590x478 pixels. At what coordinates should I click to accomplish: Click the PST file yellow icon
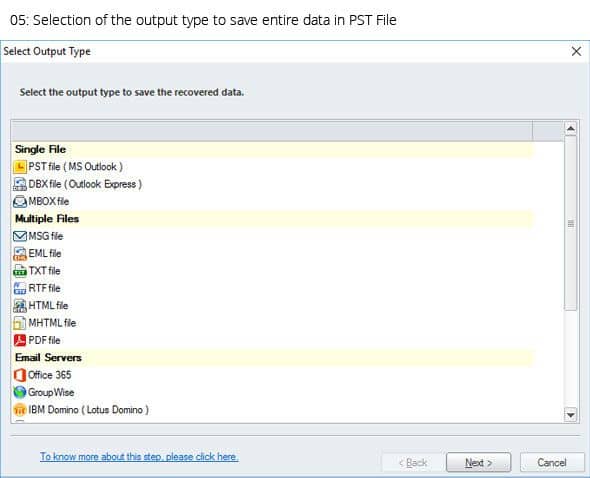pos(20,167)
